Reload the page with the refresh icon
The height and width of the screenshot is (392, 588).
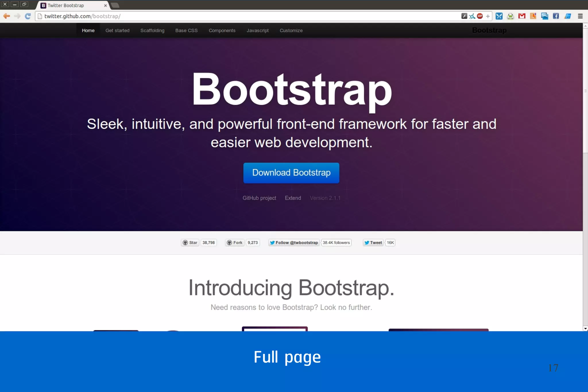click(28, 16)
